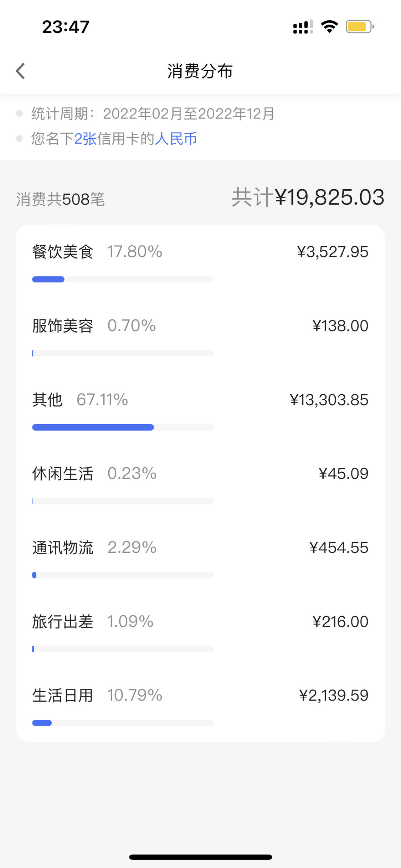
Task: Tap the 其他 67.11% progress bar
Action: click(x=123, y=427)
